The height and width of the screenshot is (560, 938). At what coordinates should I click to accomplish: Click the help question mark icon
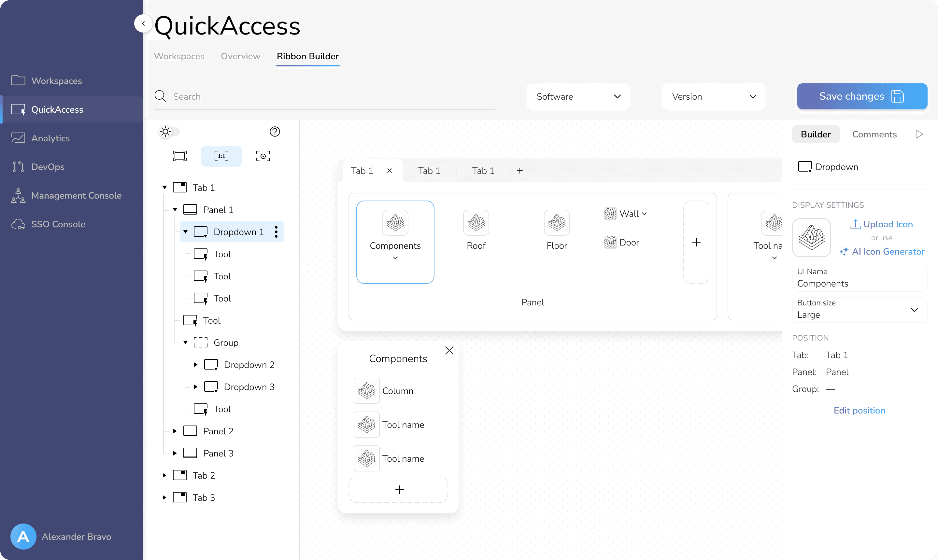(275, 132)
